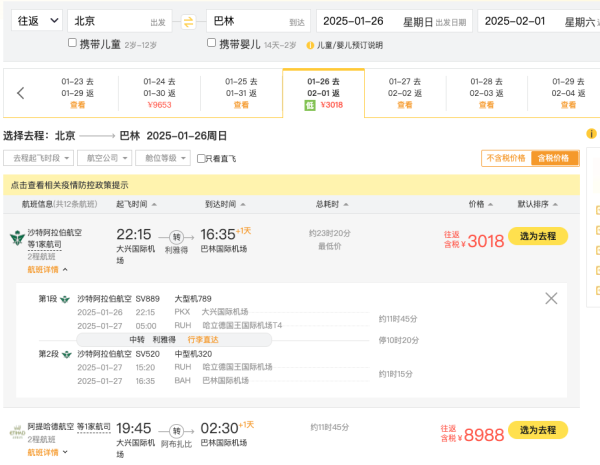Edit the 巴林 arrival city field
This screenshot has height=465, width=600.
click(x=259, y=21)
